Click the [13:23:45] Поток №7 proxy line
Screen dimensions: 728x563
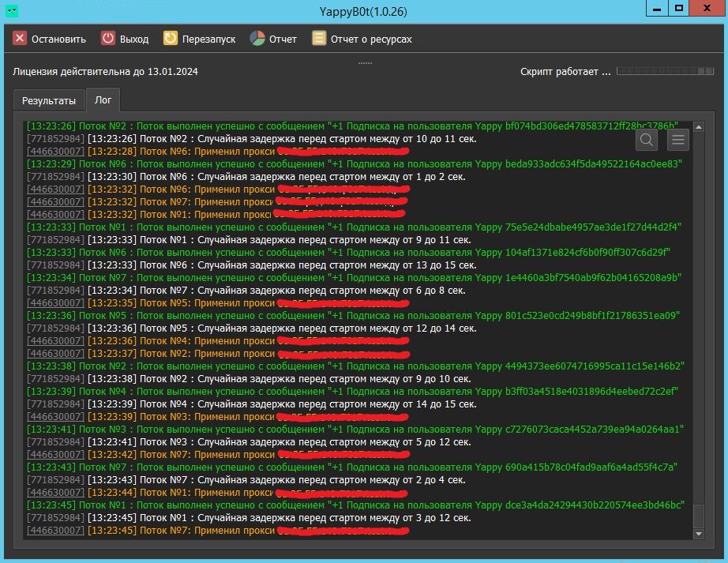218,531
